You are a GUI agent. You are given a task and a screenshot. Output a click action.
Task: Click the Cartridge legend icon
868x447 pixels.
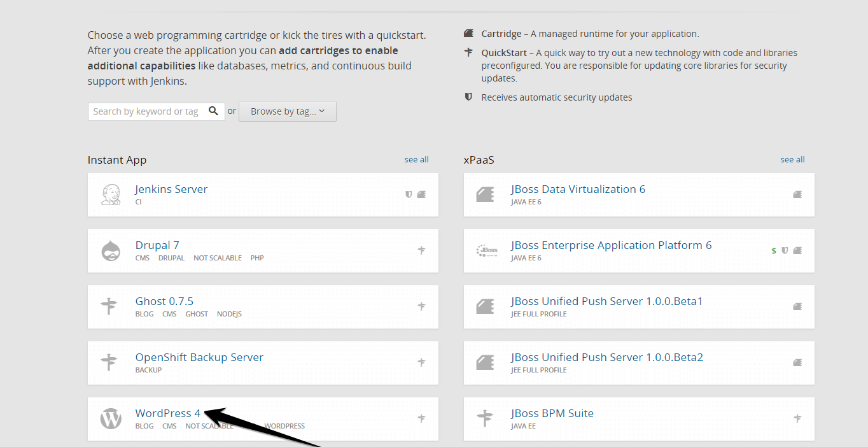(x=468, y=33)
